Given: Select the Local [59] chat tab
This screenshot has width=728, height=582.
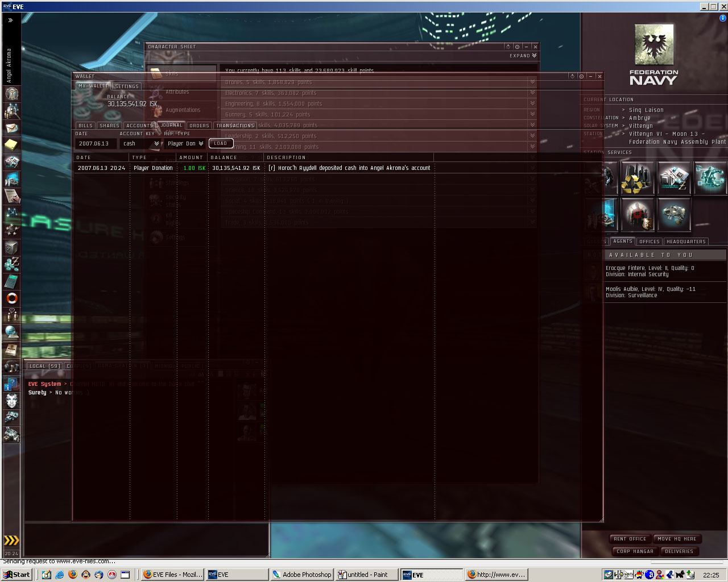Looking at the screenshot, I should (x=44, y=366).
